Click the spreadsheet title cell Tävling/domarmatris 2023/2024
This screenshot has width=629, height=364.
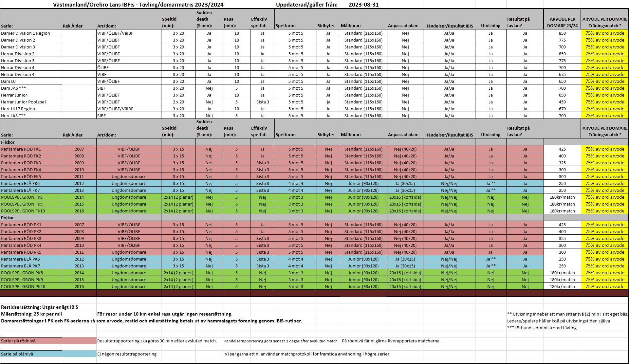pyautogui.click(x=138, y=5)
